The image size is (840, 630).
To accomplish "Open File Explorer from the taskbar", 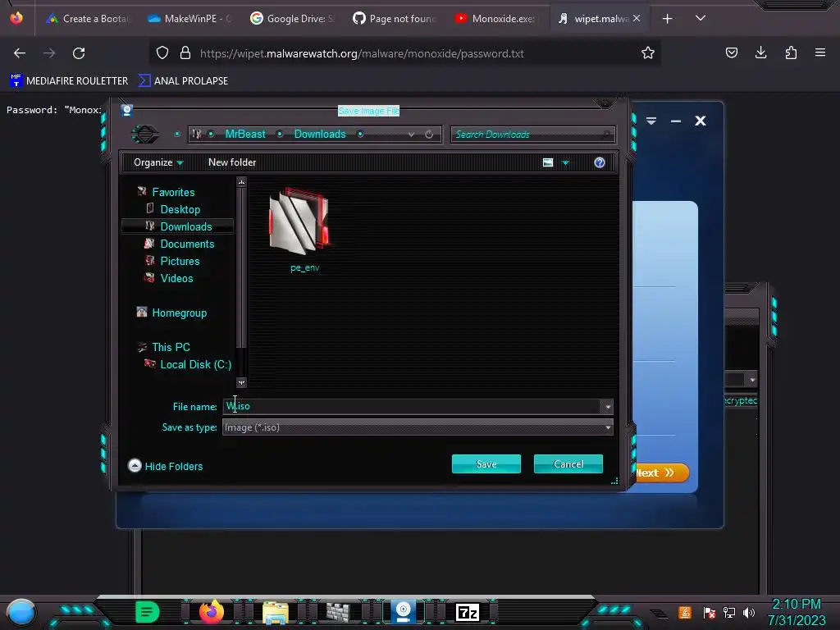I will point(276,612).
